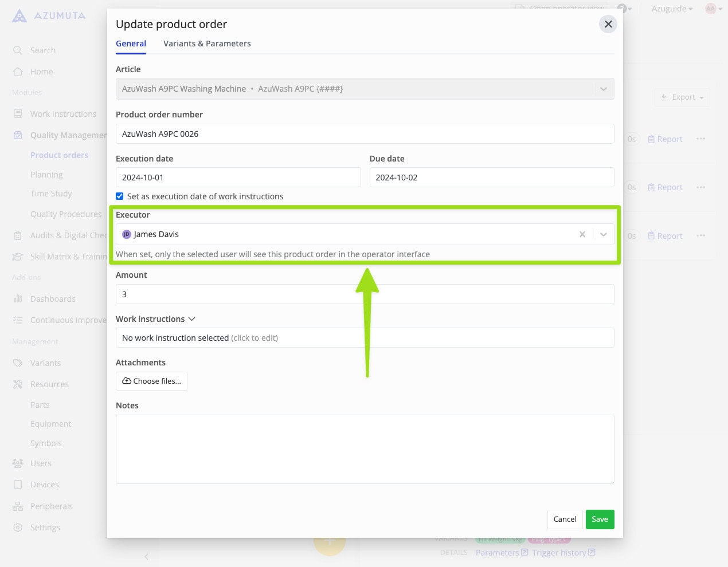
Task: Open the Work Instructions module
Action: click(63, 113)
